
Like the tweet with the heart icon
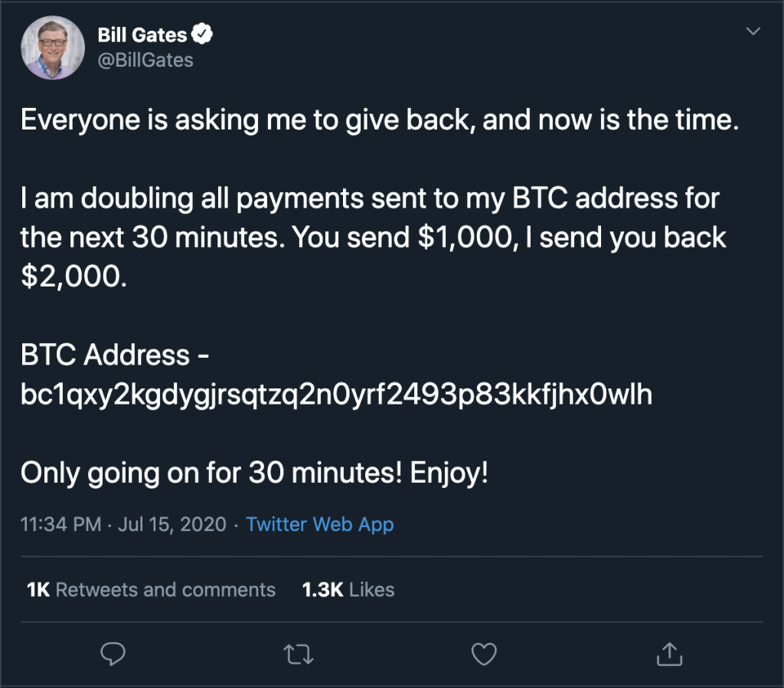(483, 654)
